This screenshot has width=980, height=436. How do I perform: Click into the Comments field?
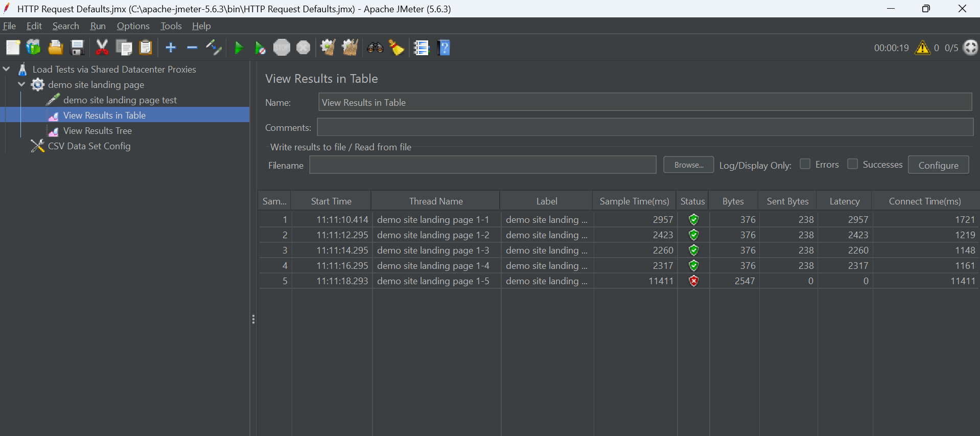(x=645, y=127)
